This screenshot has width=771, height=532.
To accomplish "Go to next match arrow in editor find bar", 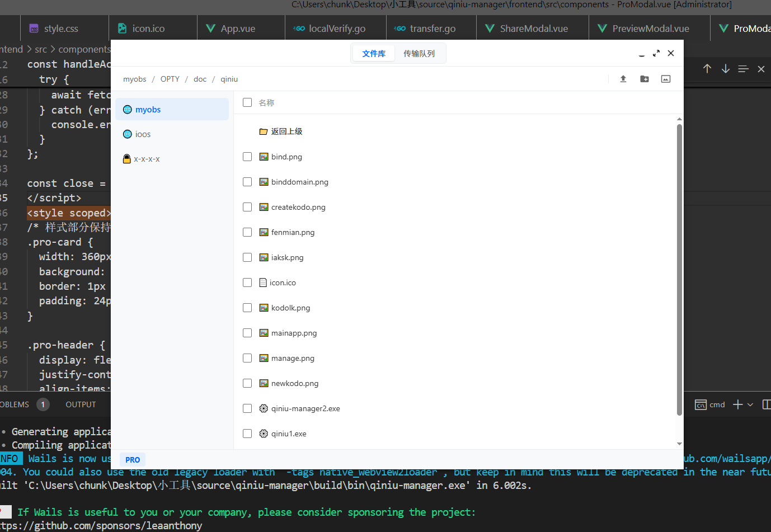I will [x=726, y=68].
